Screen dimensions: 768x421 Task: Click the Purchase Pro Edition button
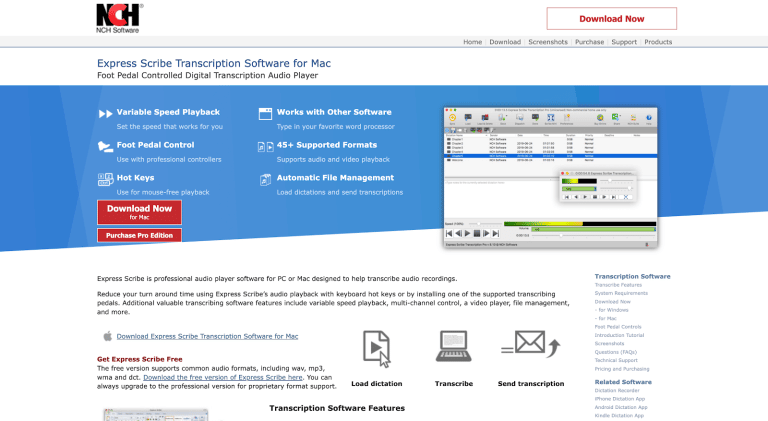(x=139, y=236)
